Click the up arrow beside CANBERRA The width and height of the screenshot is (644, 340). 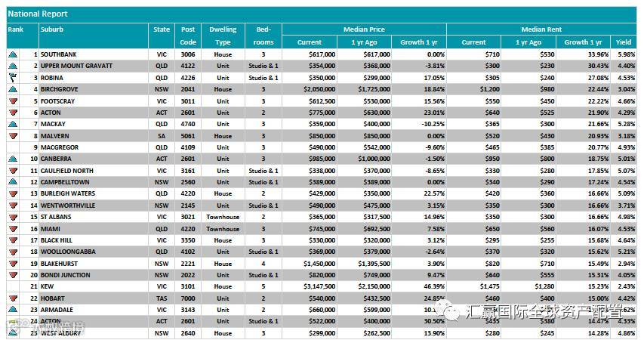tap(13, 159)
